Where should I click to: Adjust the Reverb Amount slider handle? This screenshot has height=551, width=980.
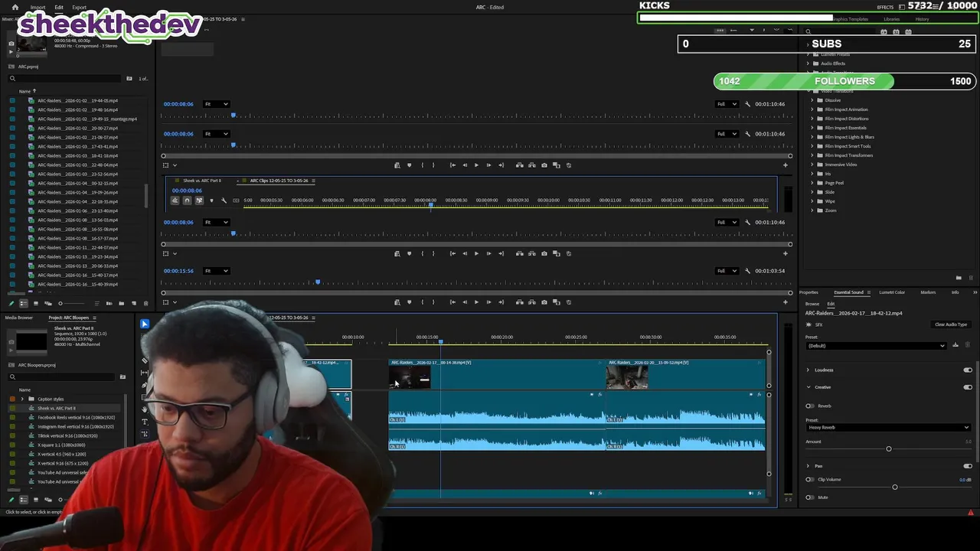pos(889,448)
